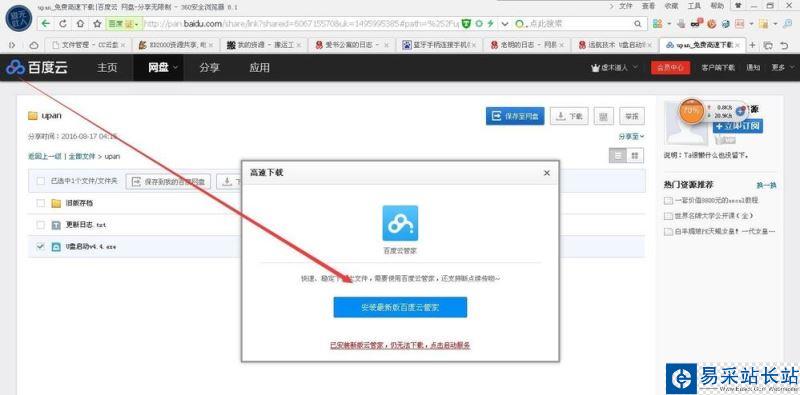Go back with browser back arrow
Viewport: 800px width, 395px height.
pyautogui.click(x=46, y=23)
